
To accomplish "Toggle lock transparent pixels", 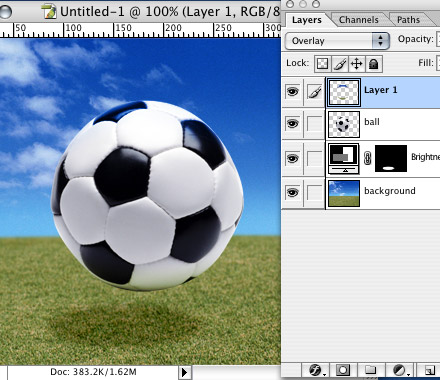I will coord(322,64).
